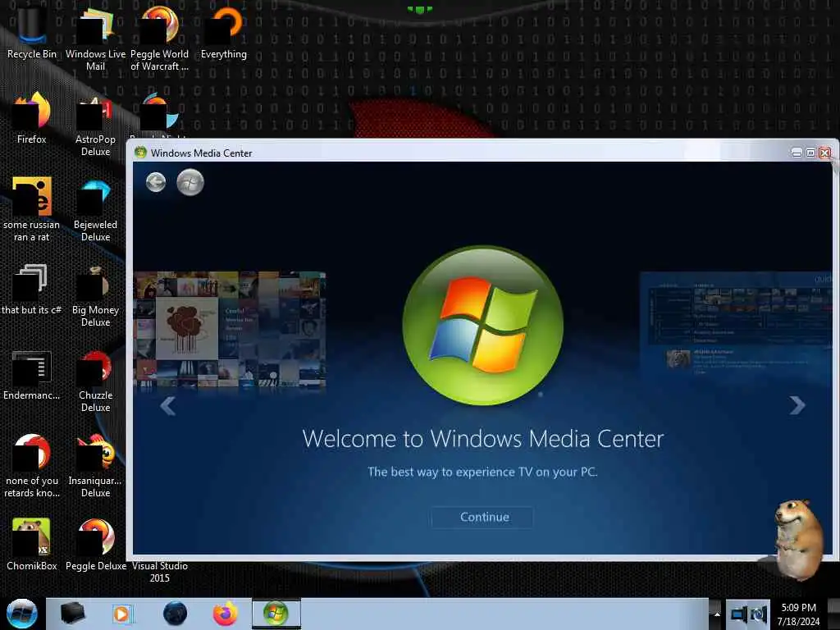Click the volume speaker tray icon
This screenshot has width=840, height=630.
point(759,614)
